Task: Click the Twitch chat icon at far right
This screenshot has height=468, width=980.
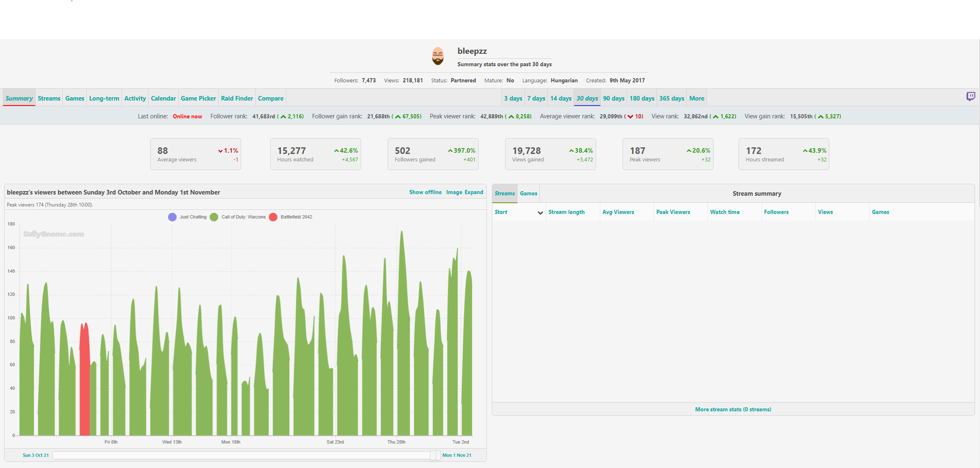Action: tap(970, 96)
